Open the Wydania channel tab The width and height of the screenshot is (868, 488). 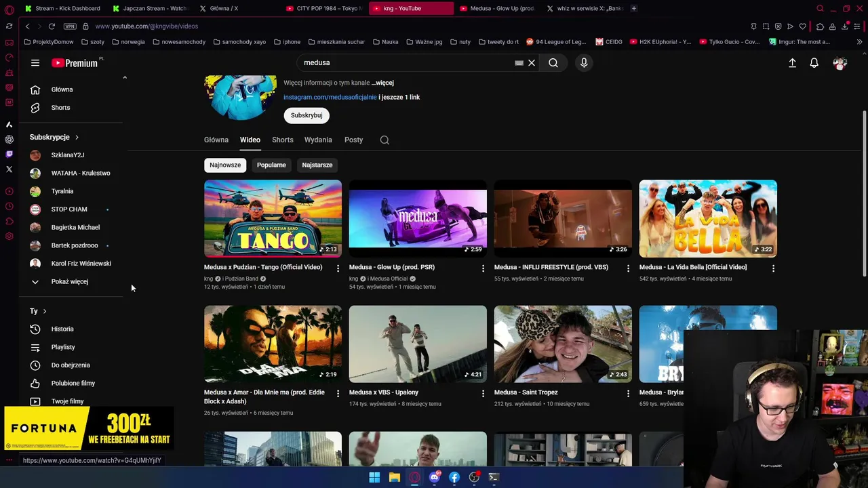318,140
